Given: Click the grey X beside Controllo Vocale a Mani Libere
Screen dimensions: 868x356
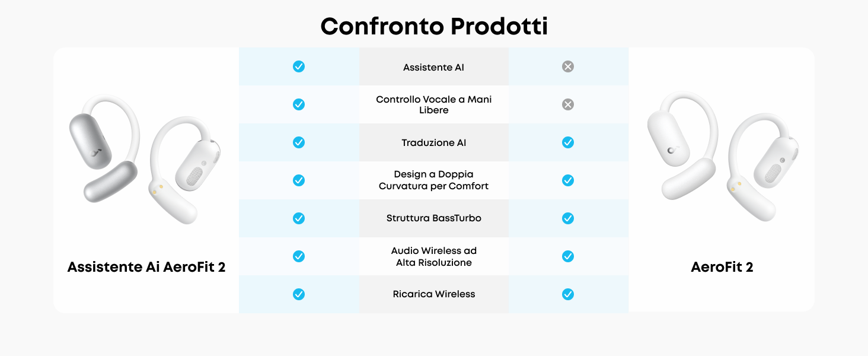Looking at the screenshot, I should [x=568, y=104].
